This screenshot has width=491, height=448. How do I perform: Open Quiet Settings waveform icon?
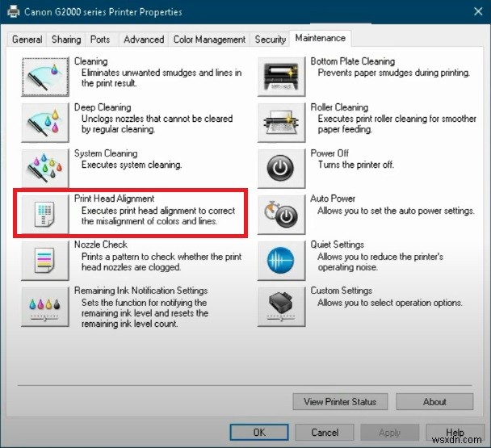point(281,260)
